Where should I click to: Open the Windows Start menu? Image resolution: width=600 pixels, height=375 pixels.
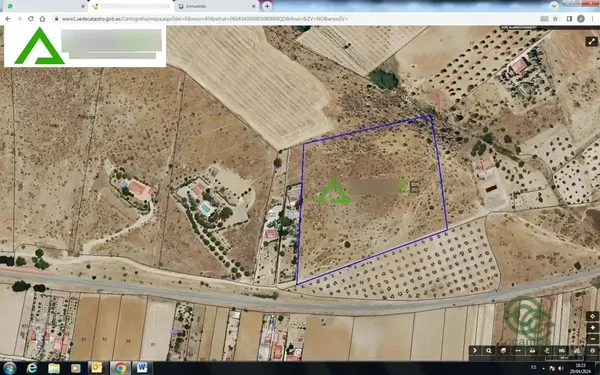tap(10, 368)
